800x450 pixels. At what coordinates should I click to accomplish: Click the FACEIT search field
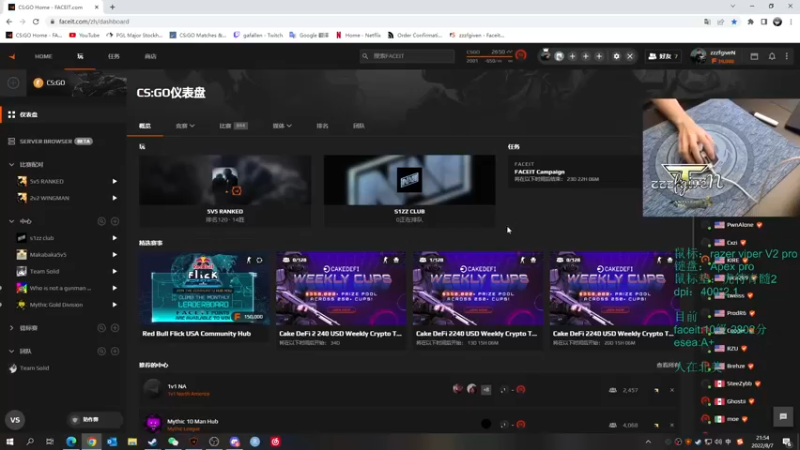pyautogui.click(x=407, y=56)
